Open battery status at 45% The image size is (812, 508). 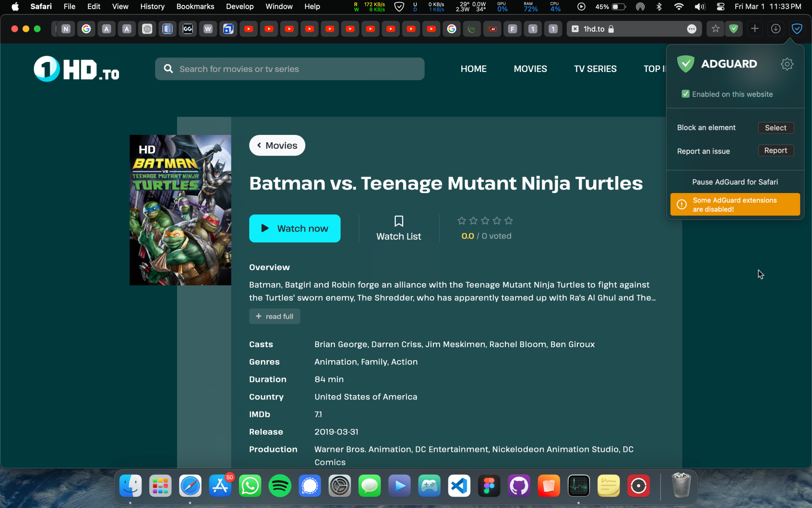click(x=611, y=7)
